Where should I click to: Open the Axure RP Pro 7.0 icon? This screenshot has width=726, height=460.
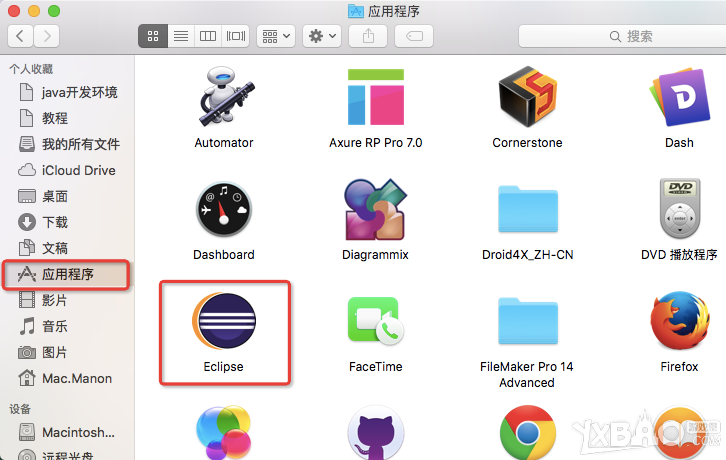coord(376,97)
